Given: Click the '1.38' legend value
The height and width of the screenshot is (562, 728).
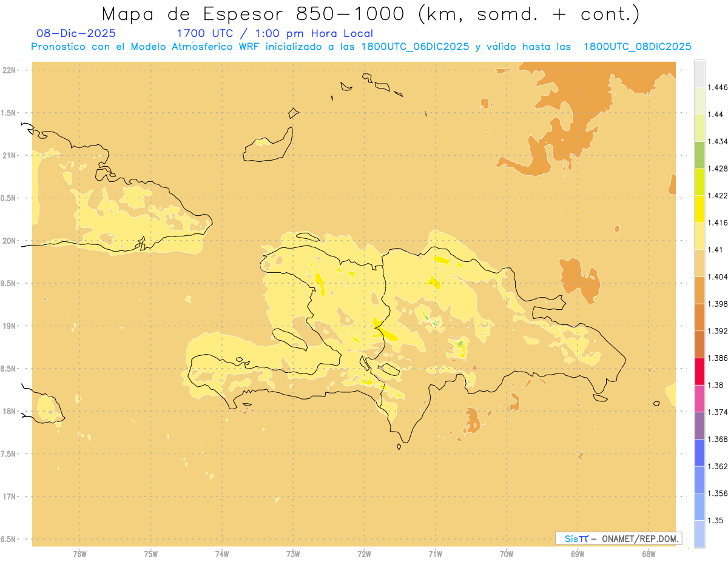Looking at the screenshot, I should coord(715,385).
